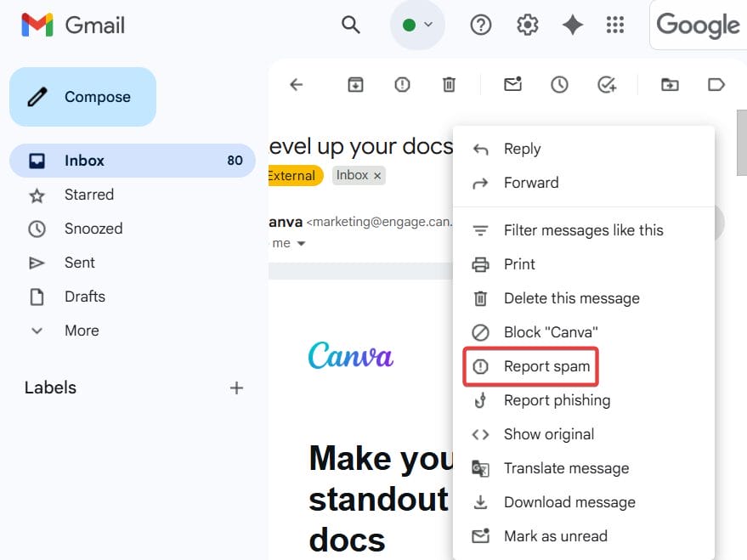
Task: Choose Print in the menu
Action: pos(584,264)
